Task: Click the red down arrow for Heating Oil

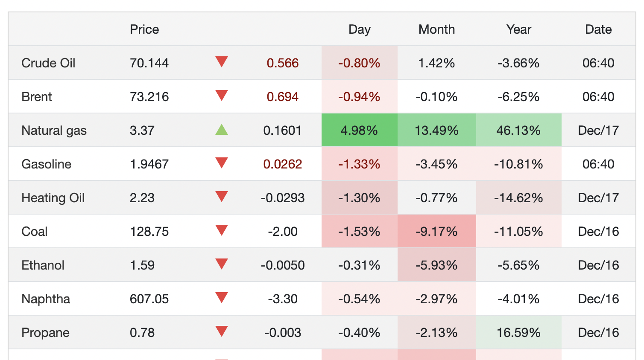Action: pos(222,197)
